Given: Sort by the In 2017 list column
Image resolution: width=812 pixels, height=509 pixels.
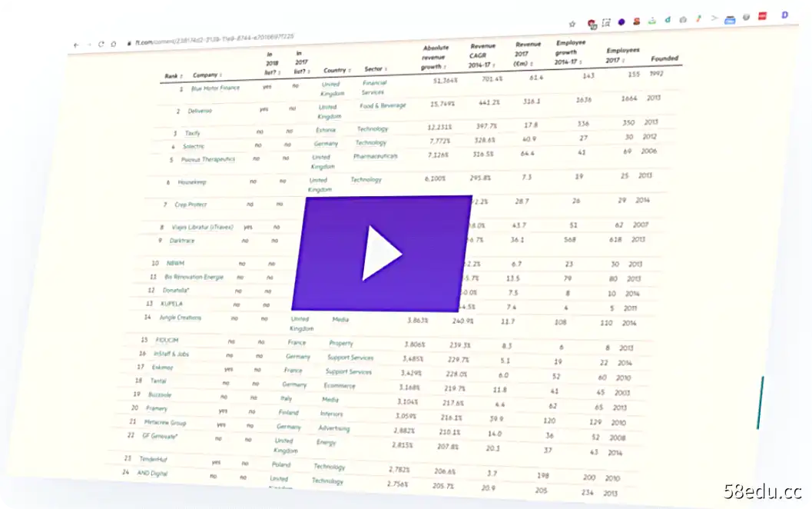Looking at the screenshot, I should point(301,62).
